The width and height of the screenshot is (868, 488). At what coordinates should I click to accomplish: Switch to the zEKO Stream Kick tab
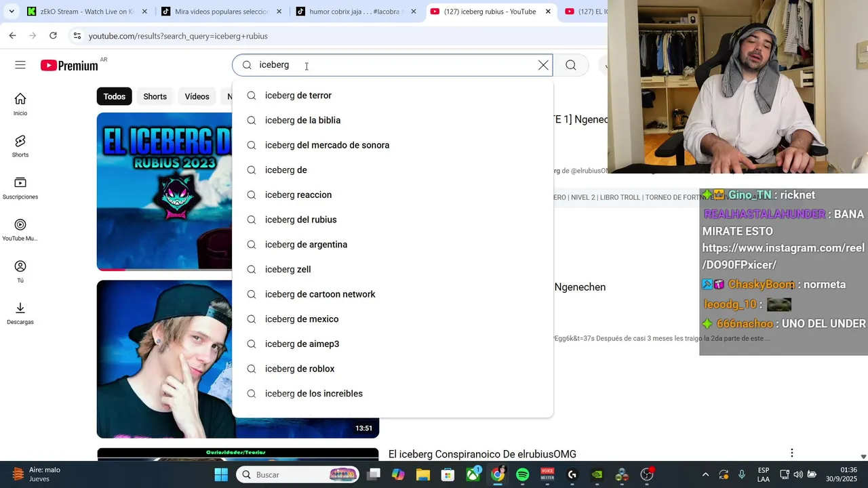[87, 12]
